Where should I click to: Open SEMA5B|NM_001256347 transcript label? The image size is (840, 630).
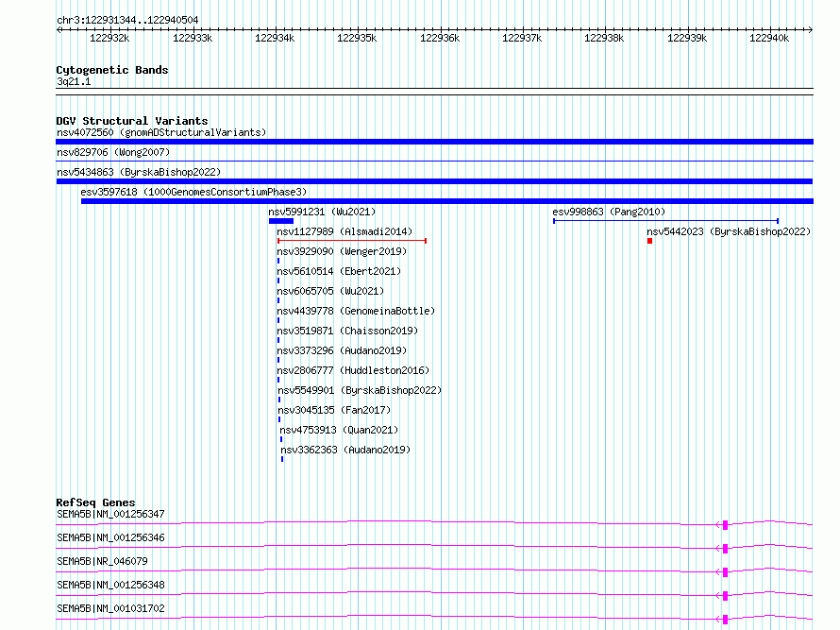[110, 514]
